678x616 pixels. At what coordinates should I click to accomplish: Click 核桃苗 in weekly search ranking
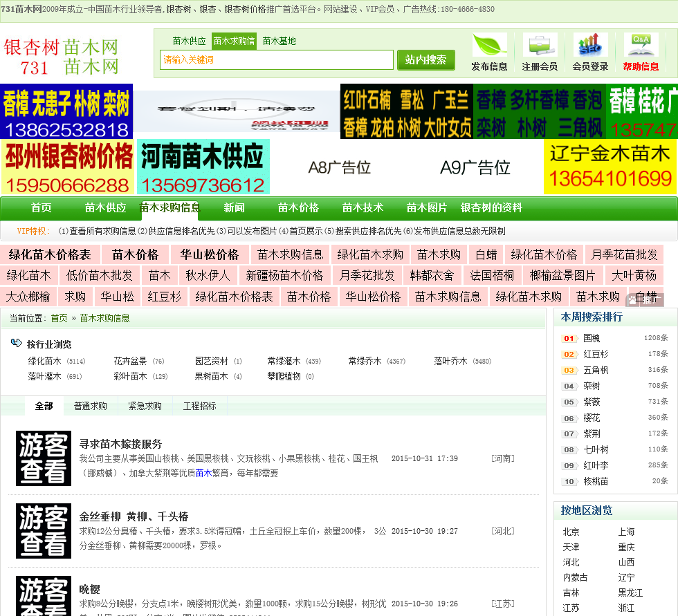point(596,481)
